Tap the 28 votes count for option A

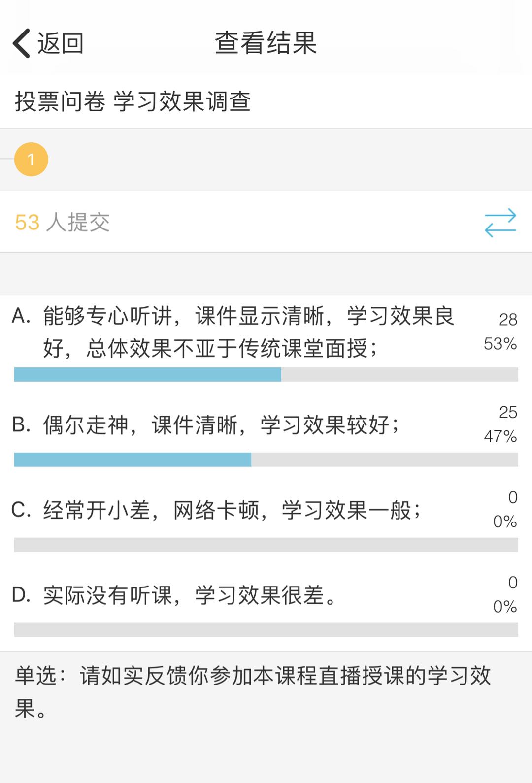508,320
